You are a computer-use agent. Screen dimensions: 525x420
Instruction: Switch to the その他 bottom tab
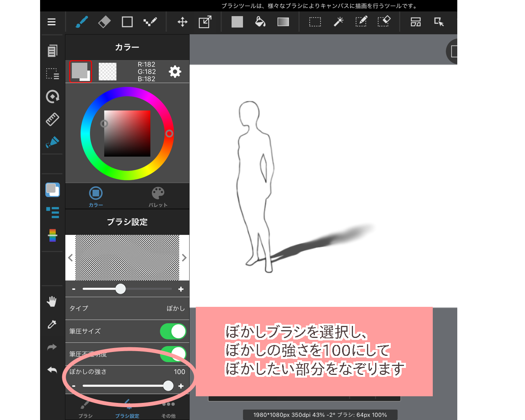(x=168, y=409)
